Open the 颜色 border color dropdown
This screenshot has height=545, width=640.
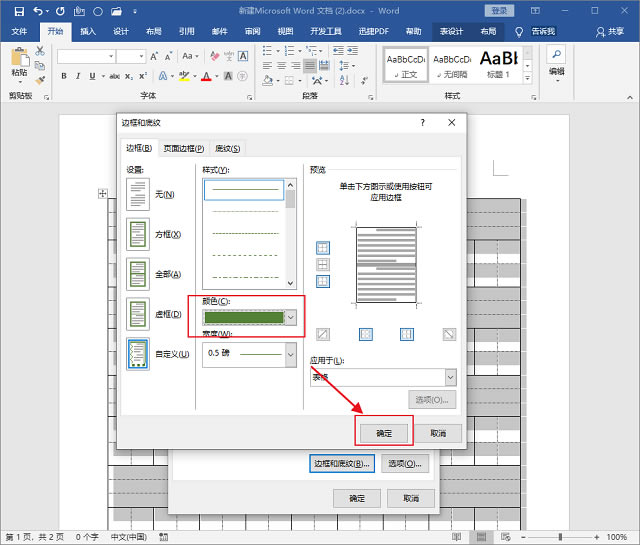point(291,317)
